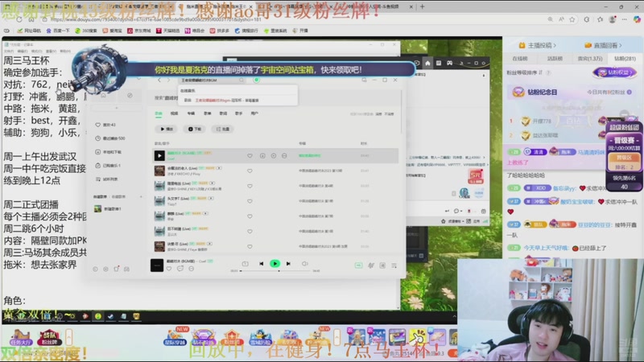This screenshot has height=362, width=644.
Task: Click the home icon in the dark toolbar window
Action: pyautogui.click(x=427, y=64)
